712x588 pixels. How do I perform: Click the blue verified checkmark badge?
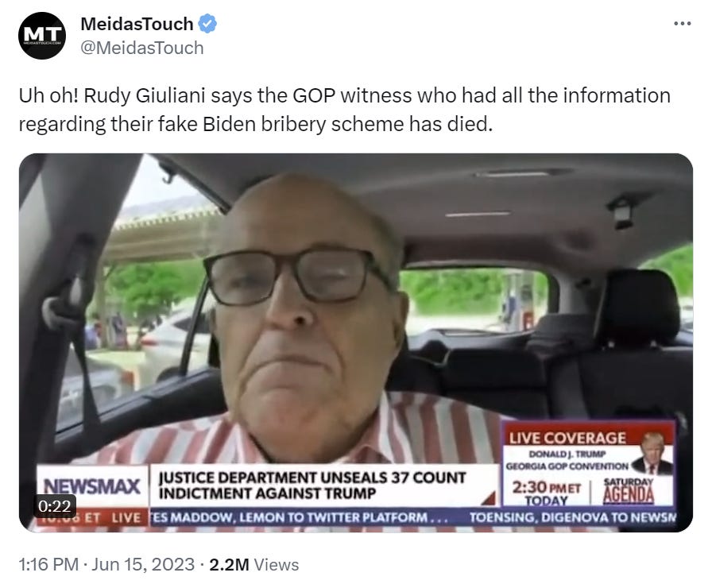(207, 24)
